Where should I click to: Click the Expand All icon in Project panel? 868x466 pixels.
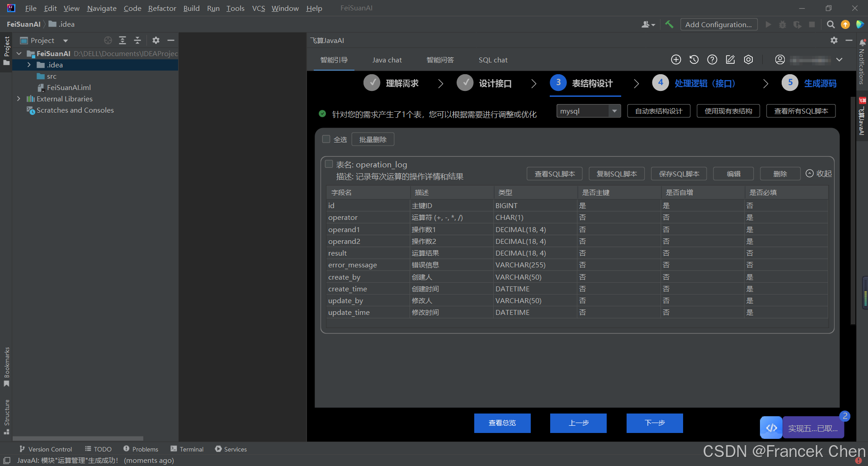click(x=123, y=40)
